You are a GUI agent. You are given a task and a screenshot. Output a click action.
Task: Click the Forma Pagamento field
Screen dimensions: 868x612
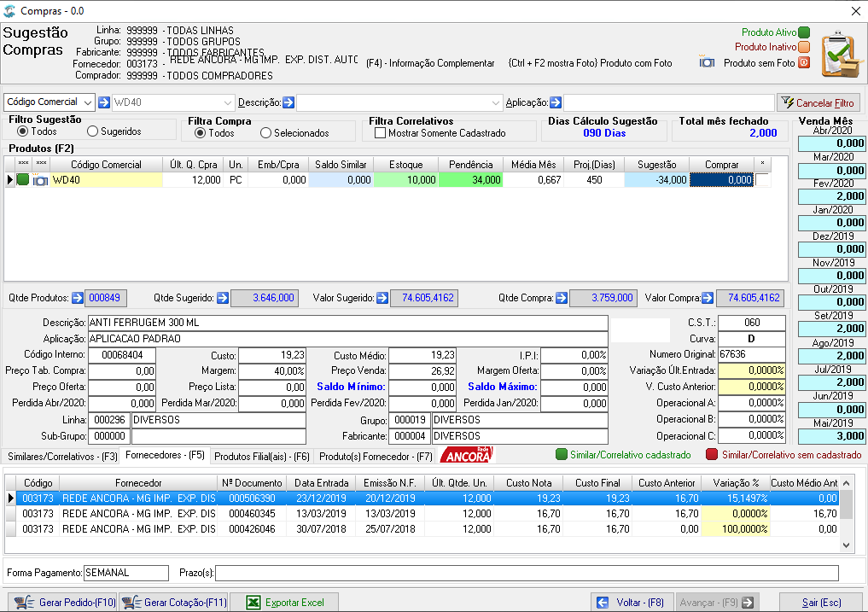pyautogui.click(x=126, y=573)
